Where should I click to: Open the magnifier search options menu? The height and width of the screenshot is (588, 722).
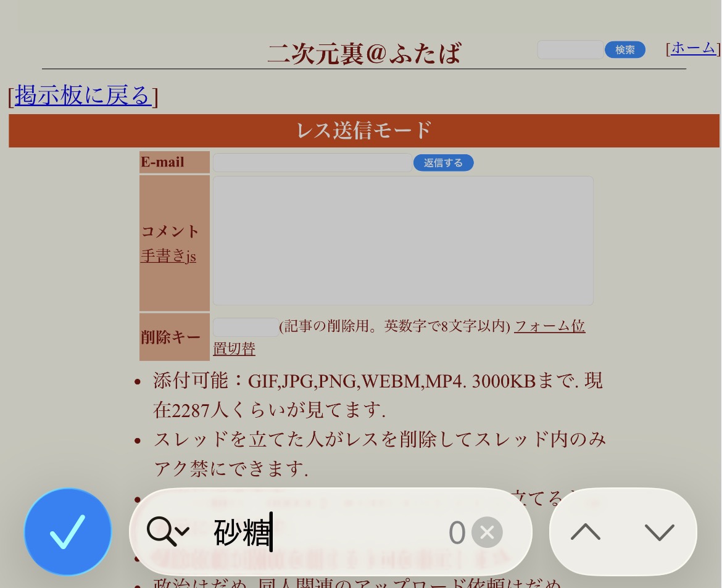(x=167, y=531)
